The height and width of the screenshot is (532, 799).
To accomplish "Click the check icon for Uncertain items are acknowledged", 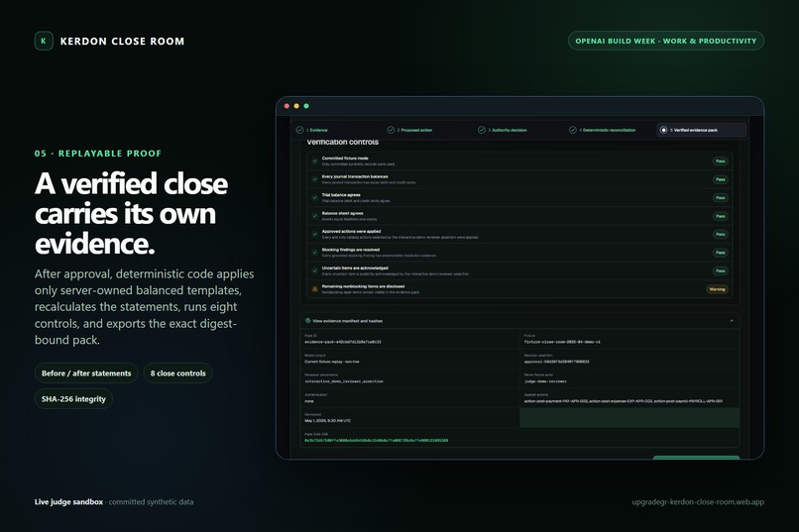I will click(315, 270).
